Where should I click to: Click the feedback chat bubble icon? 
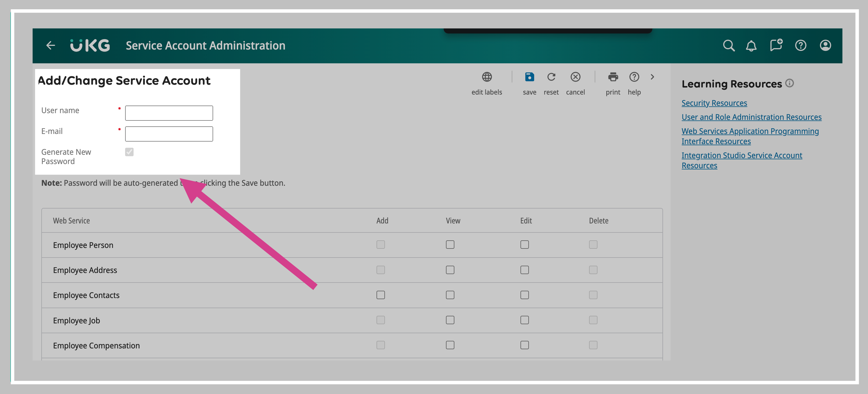tap(776, 45)
